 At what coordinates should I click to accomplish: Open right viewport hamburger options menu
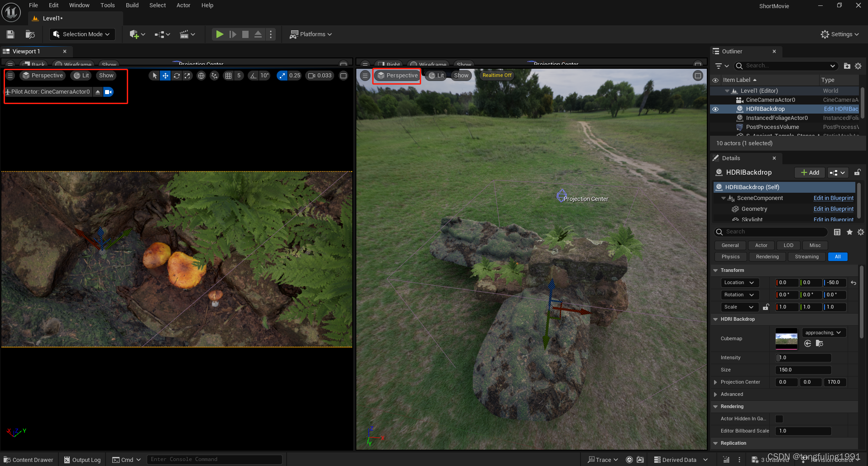click(x=365, y=76)
